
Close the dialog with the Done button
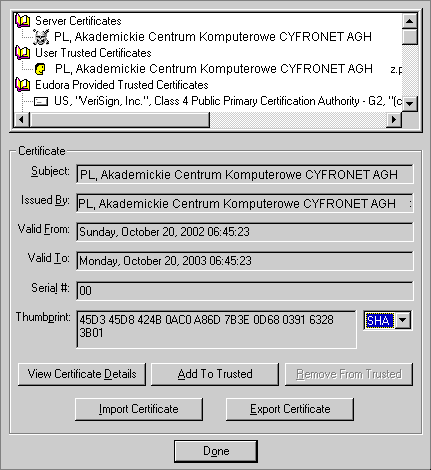[x=216, y=451]
